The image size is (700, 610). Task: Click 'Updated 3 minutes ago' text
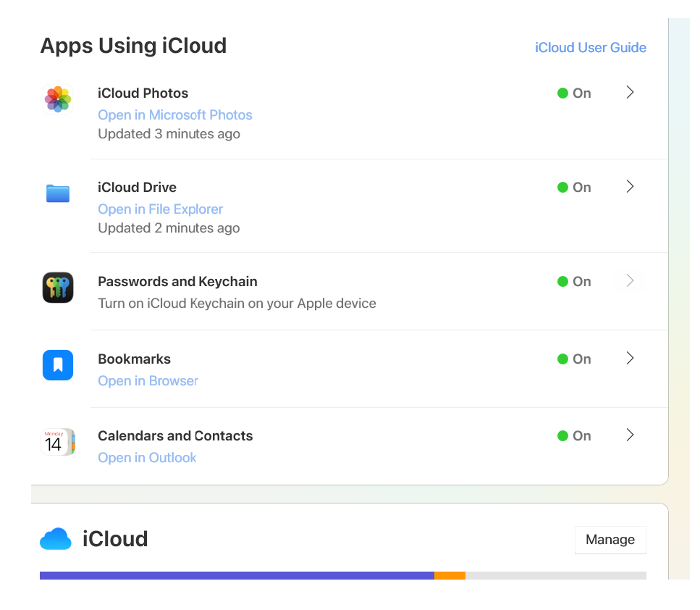(x=169, y=134)
